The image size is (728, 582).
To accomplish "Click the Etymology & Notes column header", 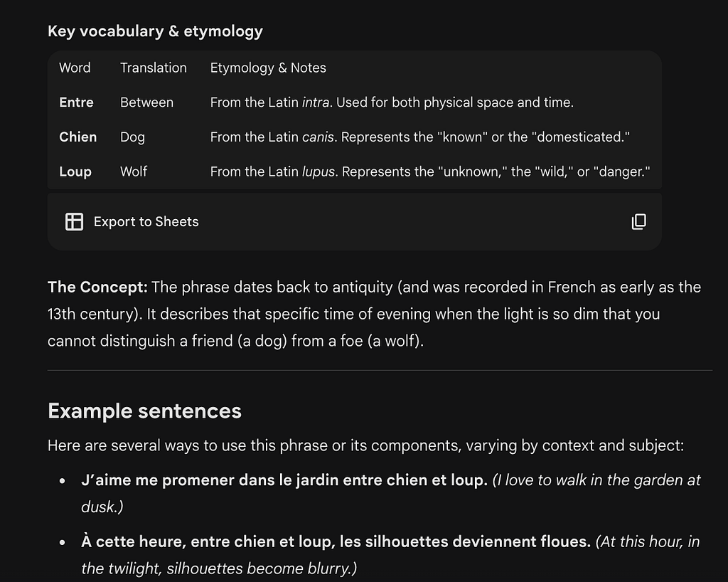I will (x=268, y=68).
